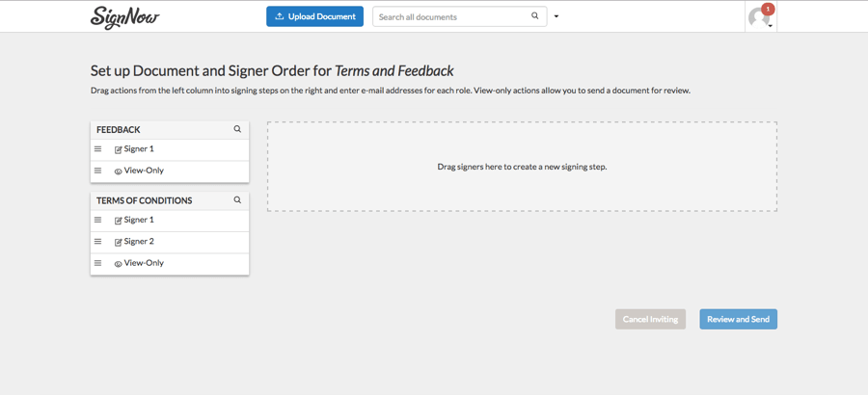Open the user profile avatar menu
This screenshot has height=395, width=868.
(759, 18)
